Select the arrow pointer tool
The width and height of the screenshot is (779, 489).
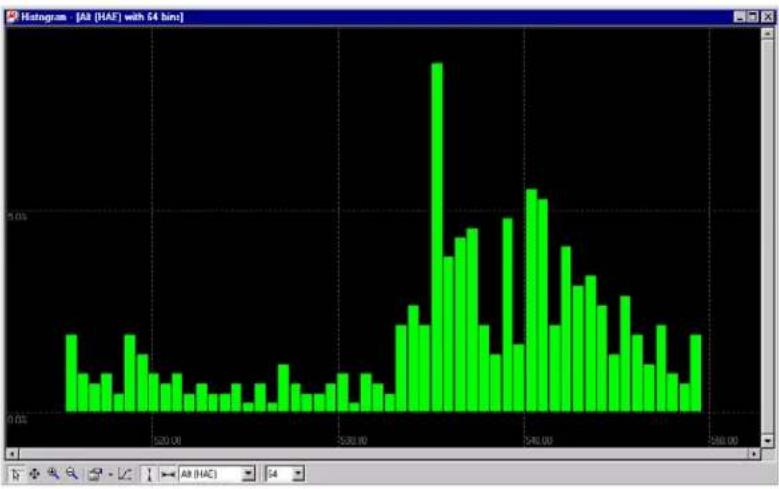(x=16, y=474)
